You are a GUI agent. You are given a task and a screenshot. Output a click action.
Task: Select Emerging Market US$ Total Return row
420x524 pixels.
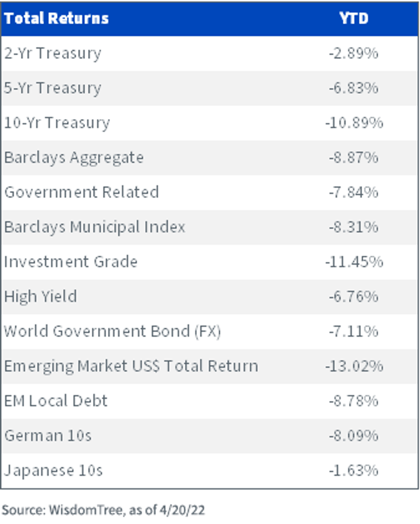click(210, 366)
